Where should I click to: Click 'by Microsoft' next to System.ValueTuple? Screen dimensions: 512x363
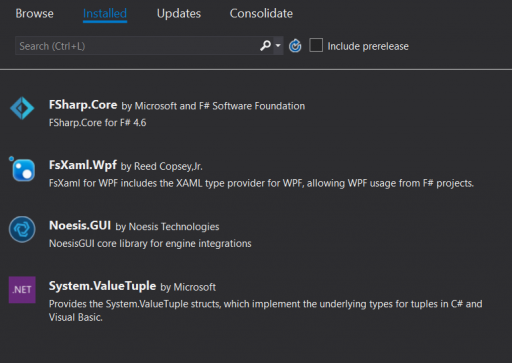coord(188,287)
